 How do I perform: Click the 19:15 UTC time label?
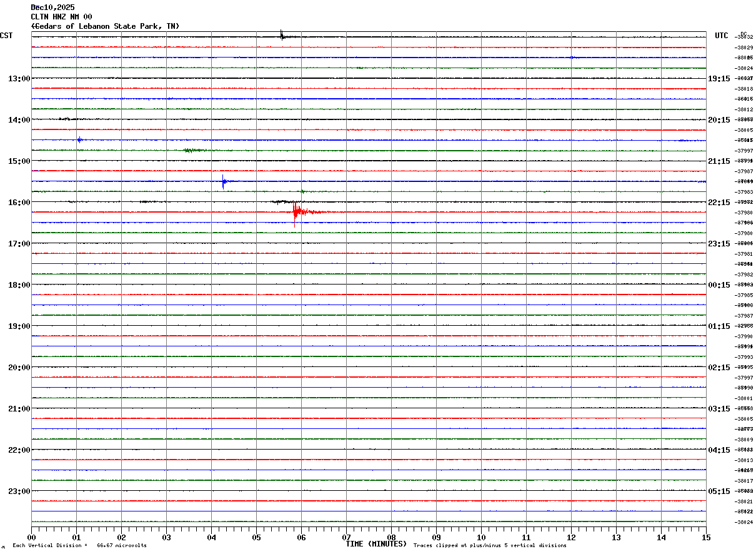point(719,79)
